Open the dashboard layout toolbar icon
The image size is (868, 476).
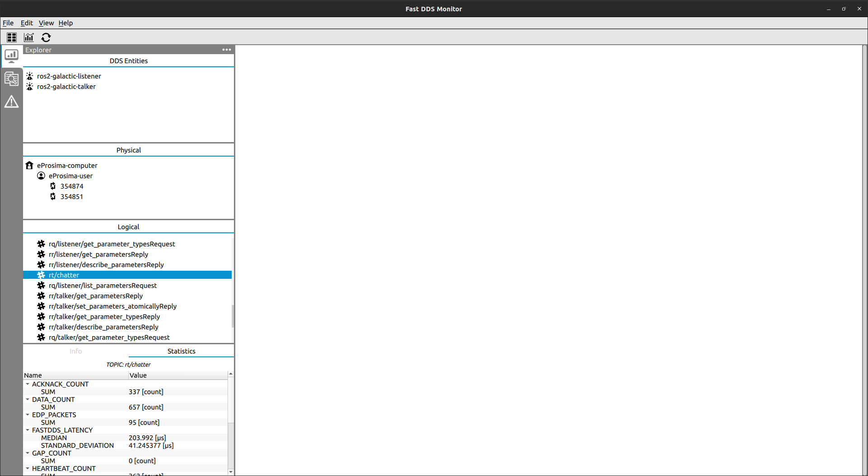pyautogui.click(x=12, y=37)
